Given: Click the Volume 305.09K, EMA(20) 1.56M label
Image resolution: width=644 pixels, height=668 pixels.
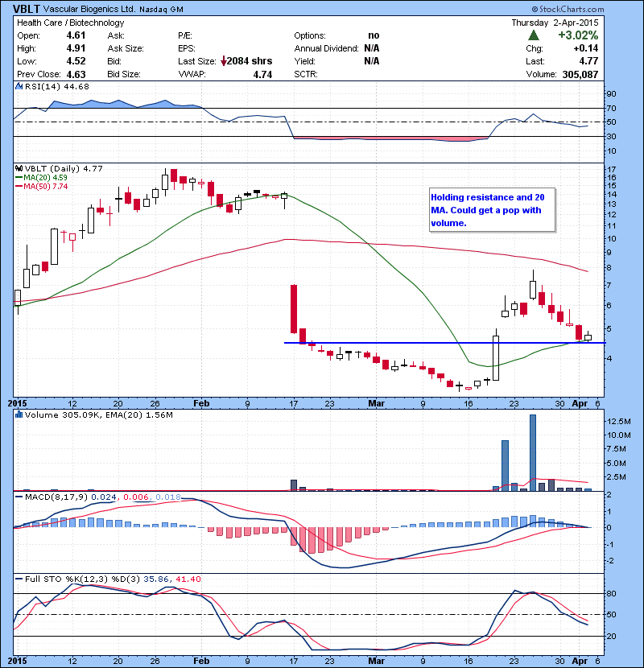Looking at the screenshot, I should click(98, 414).
